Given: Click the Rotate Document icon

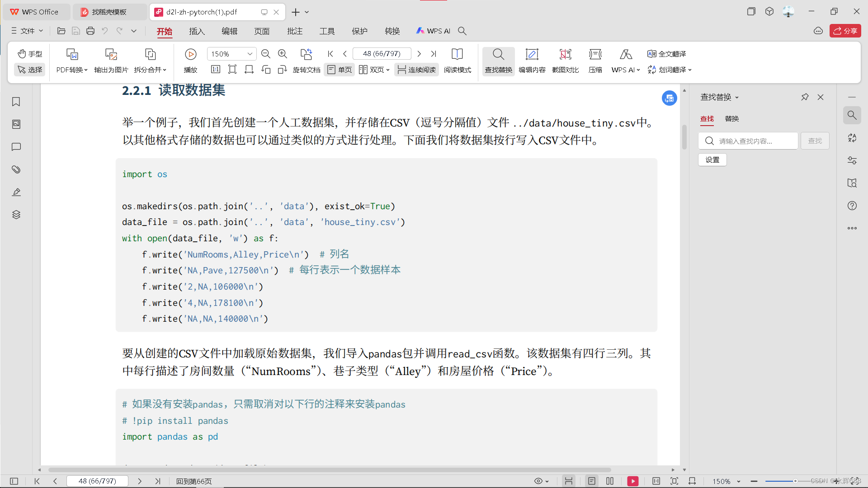Looking at the screenshot, I should (x=306, y=55).
